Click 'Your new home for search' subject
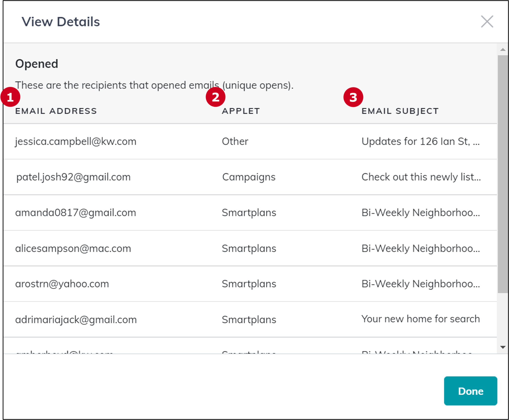Screen dimensions: 509x420 point(420,319)
